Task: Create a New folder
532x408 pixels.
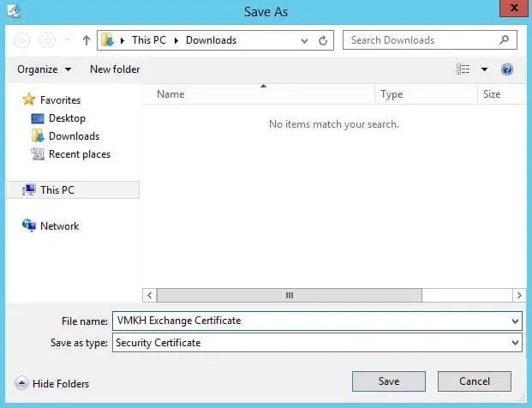Action: click(115, 69)
